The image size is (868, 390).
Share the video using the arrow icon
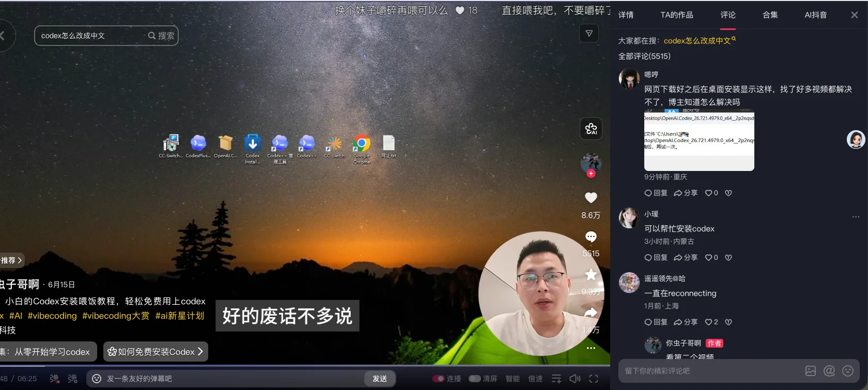591,313
